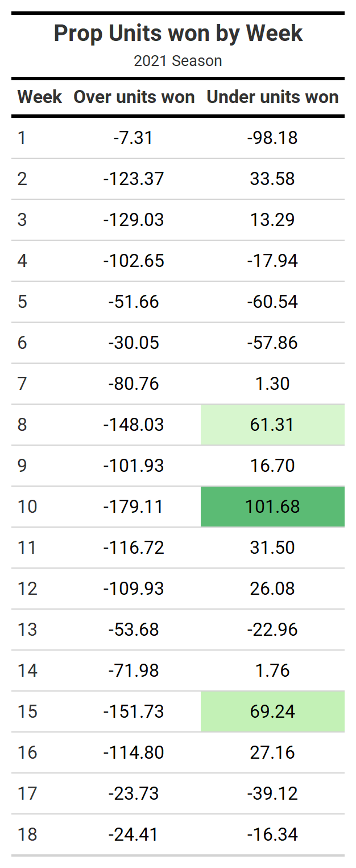
Task: Click the week 1 row label
Action: (x=22, y=138)
